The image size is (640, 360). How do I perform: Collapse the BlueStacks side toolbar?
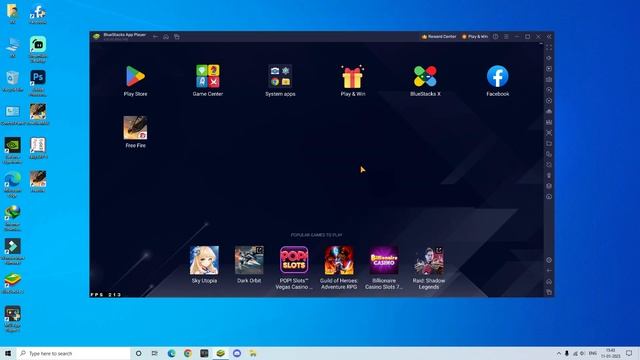[x=549, y=37]
